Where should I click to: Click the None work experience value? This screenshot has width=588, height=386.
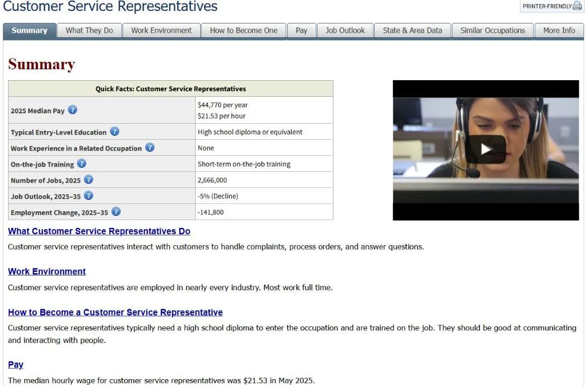(x=206, y=148)
